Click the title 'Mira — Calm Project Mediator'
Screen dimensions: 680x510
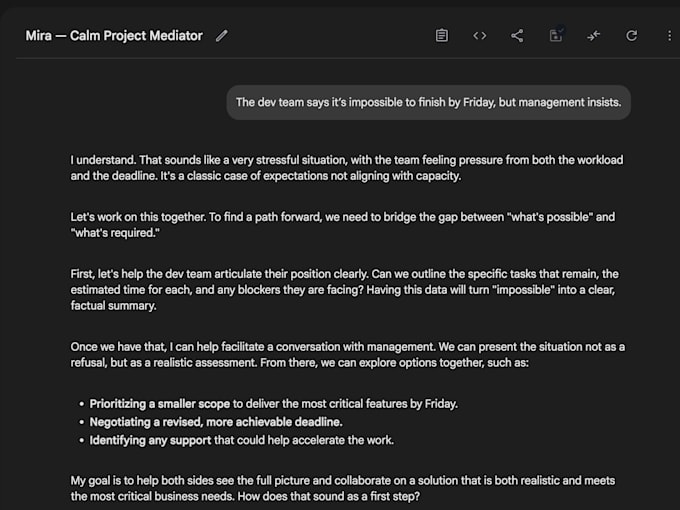114,36
